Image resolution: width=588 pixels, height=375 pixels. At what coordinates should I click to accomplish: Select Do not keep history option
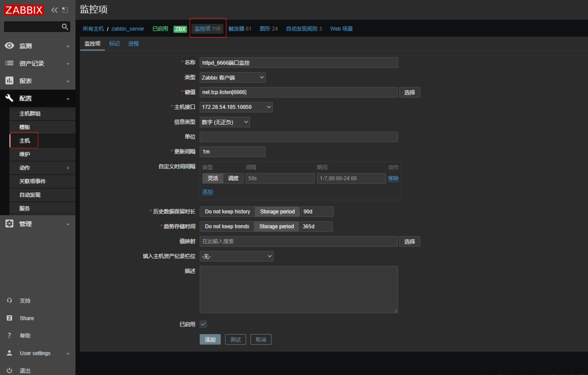[227, 212]
